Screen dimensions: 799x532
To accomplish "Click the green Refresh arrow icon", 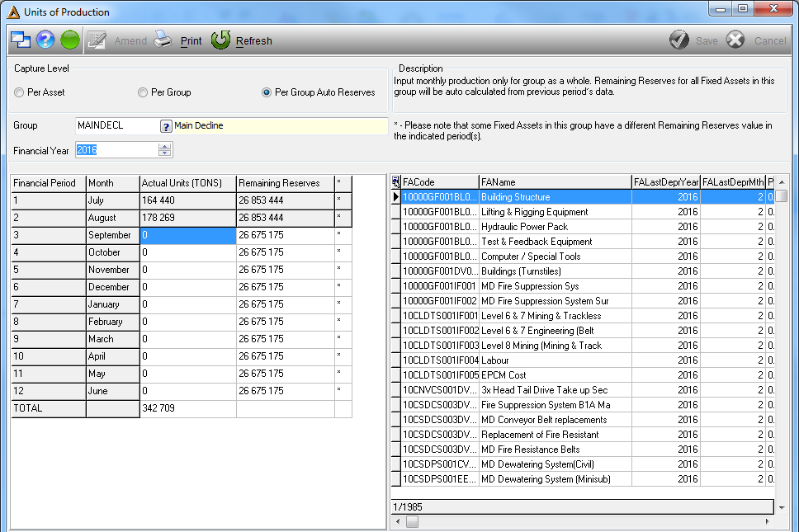I will click(220, 40).
